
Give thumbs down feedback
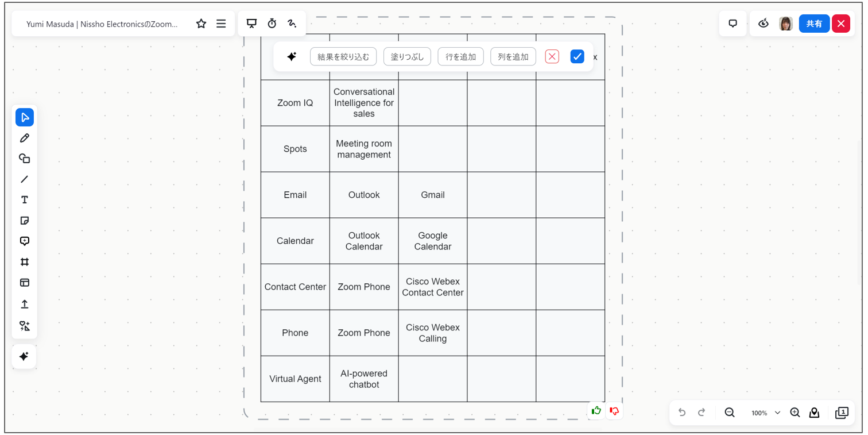click(x=615, y=411)
